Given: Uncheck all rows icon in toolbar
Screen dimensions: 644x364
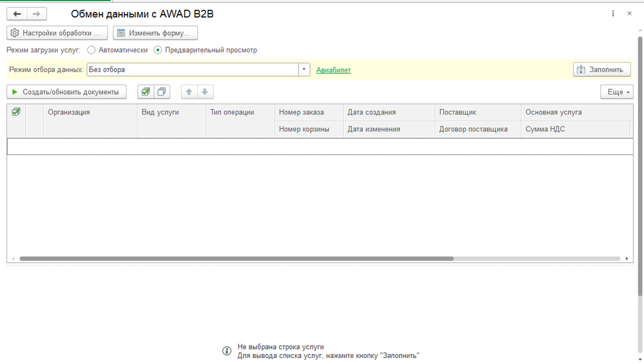Looking at the screenshot, I should click(161, 92).
